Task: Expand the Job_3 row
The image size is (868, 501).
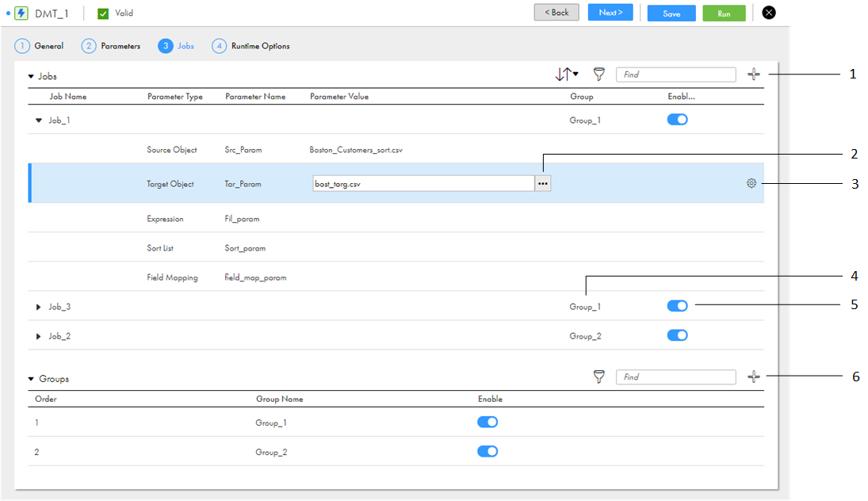Action: (38, 307)
